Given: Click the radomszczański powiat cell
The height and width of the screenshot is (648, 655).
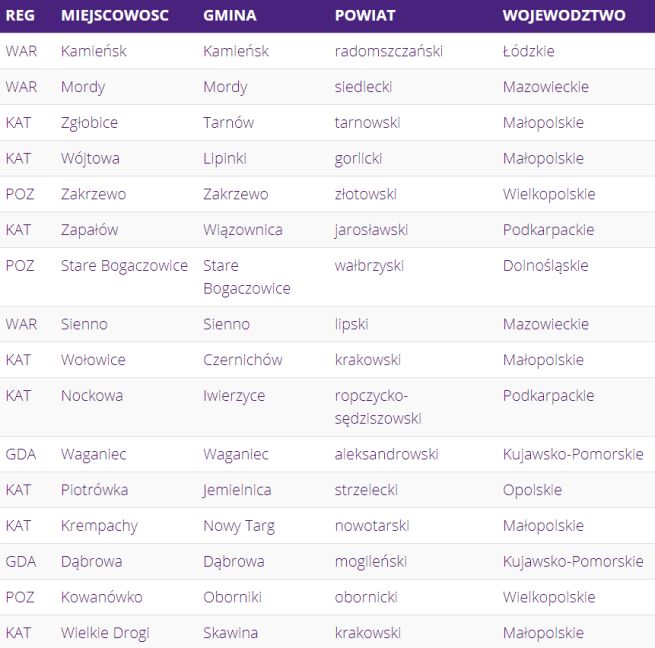Looking at the screenshot, I should click(388, 51).
